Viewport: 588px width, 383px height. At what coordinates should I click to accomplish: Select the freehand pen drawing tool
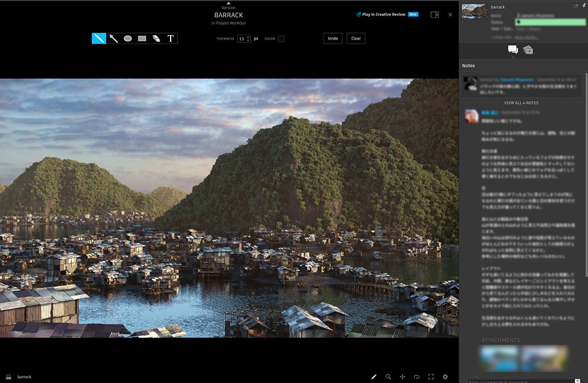99,39
